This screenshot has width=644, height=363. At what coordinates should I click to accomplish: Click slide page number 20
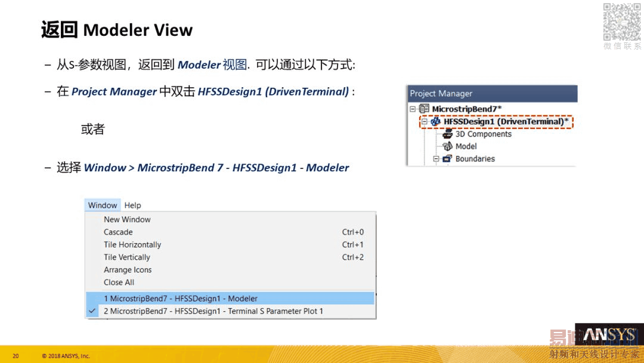[16, 356]
